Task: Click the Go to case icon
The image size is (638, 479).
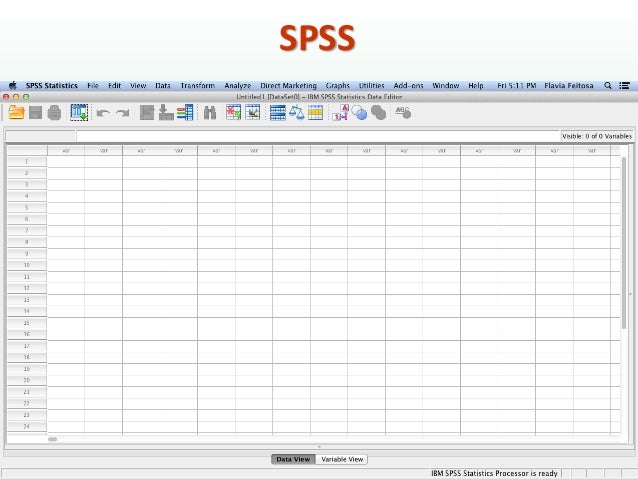Action: [147, 113]
